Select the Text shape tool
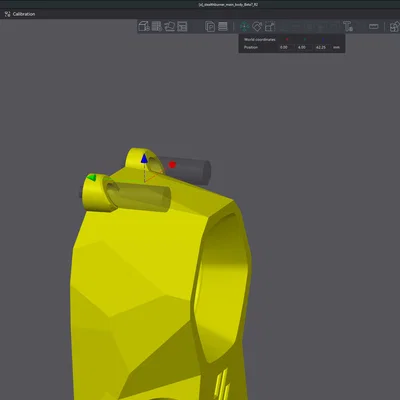This screenshot has width=400, height=400. (348, 26)
